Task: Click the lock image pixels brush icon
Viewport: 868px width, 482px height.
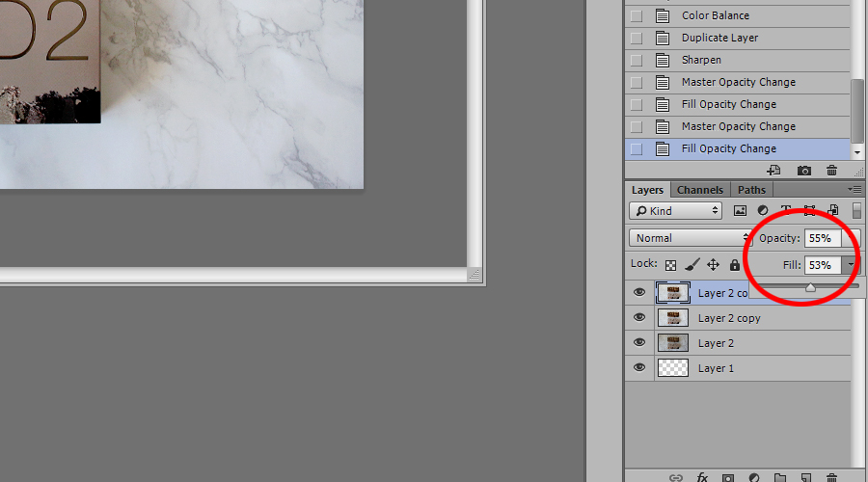Action: (x=692, y=264)
